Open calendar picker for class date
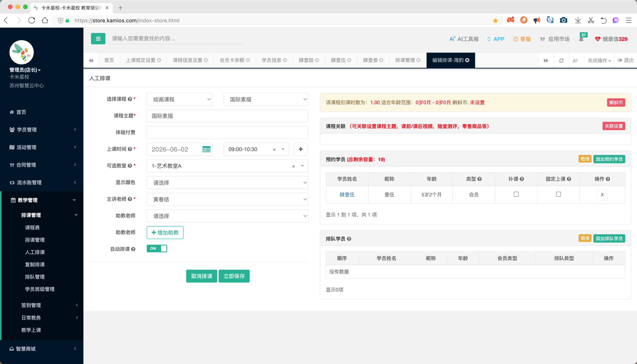637x364 pixels. click(206, 149)
